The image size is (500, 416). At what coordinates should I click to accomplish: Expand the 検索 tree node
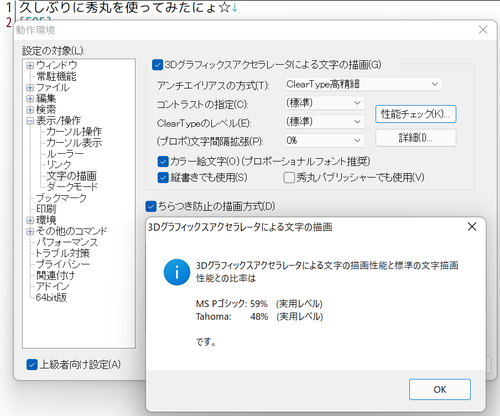(x=30, y=110)
